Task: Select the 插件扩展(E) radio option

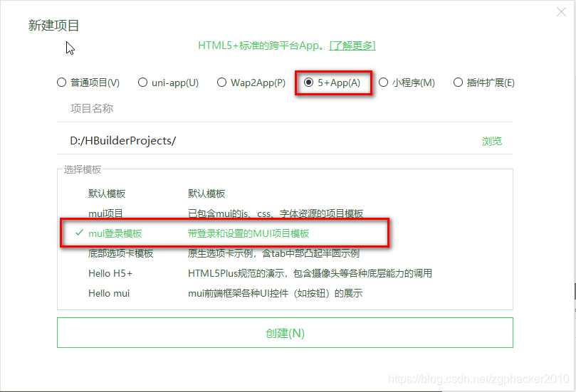Action: [483, 83]
